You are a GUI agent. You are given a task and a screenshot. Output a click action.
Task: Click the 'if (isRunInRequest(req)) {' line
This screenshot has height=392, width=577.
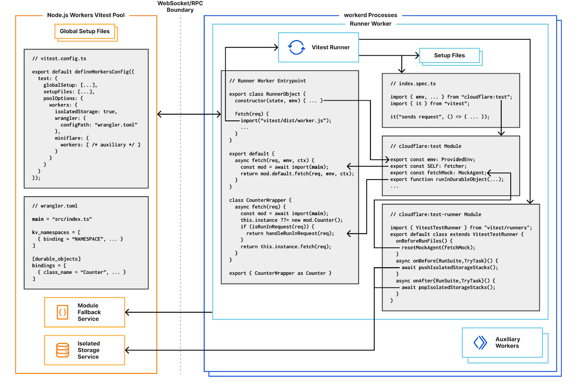277,226
